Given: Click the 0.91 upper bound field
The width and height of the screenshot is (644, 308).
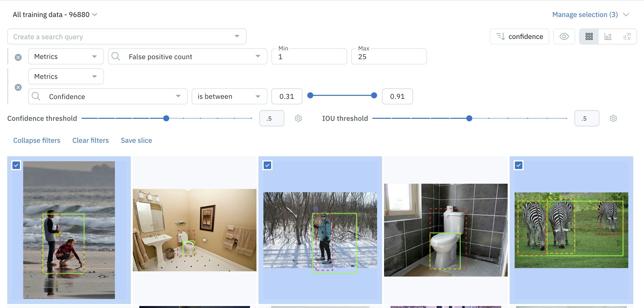Looking at the screenshot, I should pyautogui.click(x=398, y=96).
